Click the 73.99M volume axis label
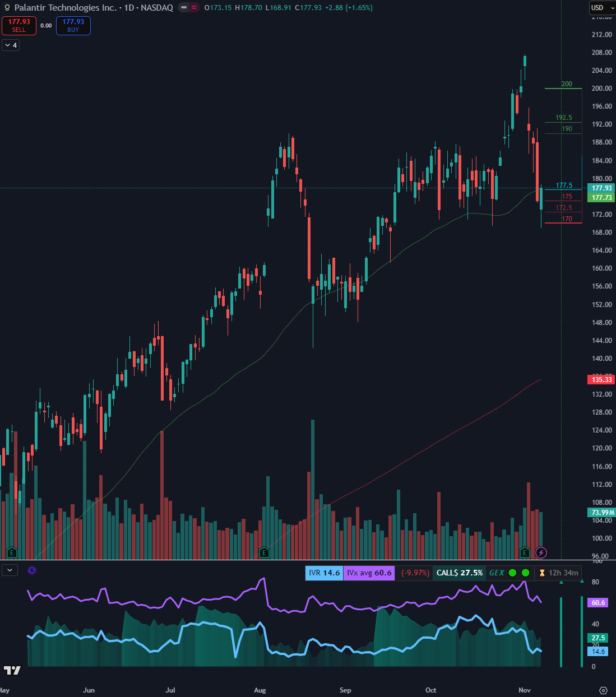 (x=601, y=513)
